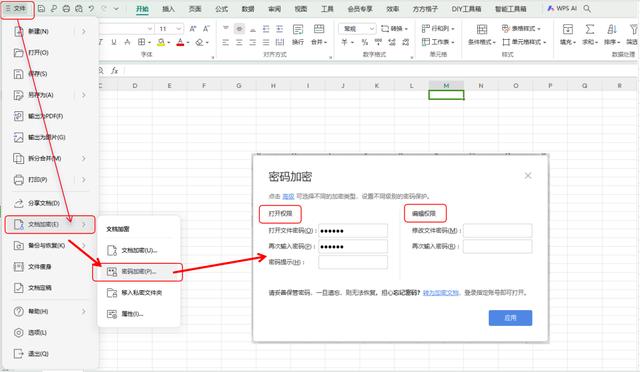The image size is (640, 372).
Task: Open the 方方格子 tab
Action: 425,9
